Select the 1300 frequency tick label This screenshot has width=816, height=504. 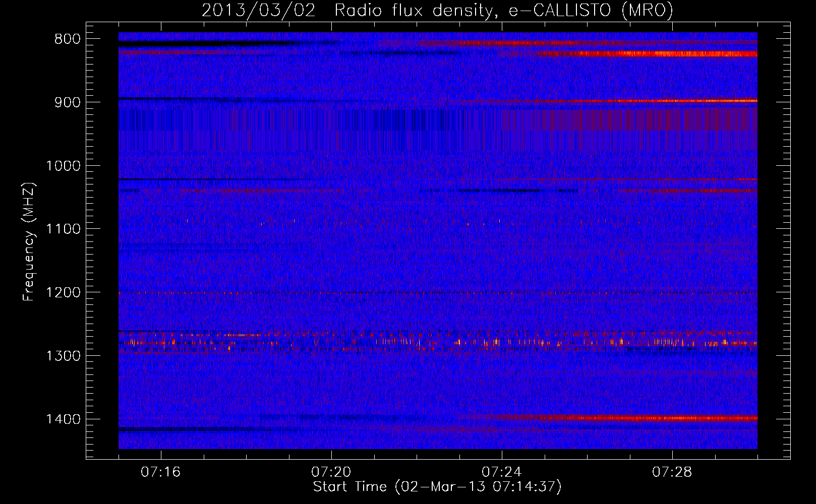[x=63, y=356]
